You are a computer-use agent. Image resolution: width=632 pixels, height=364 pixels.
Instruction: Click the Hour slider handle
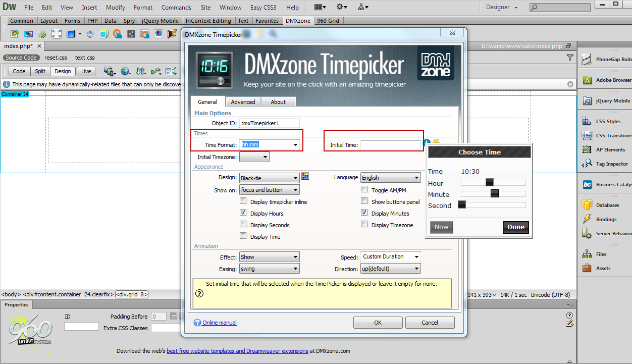coord(489,183)
